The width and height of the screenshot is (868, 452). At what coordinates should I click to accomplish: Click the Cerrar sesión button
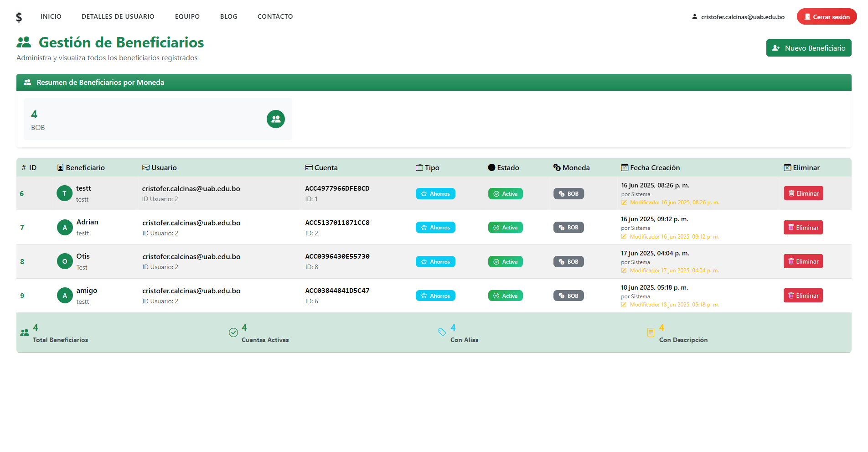tap(827, 16)
